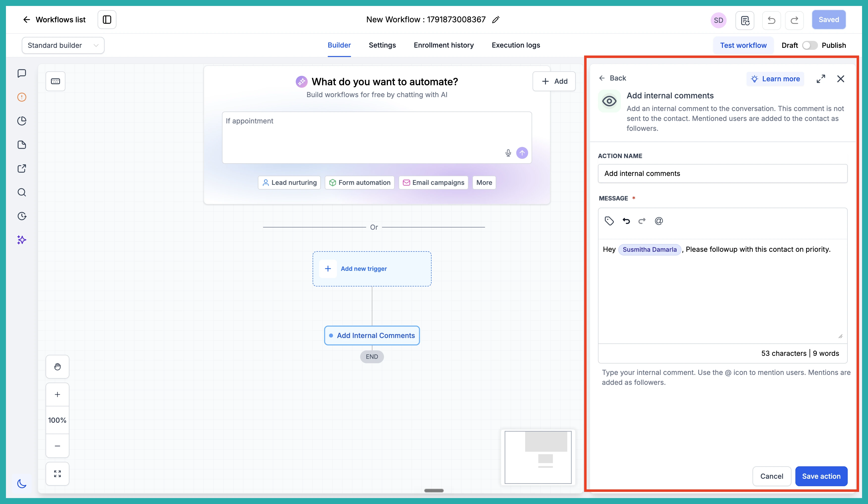Toggle the Draft/Publish switch

pyautogui.click(x=810, y=46)
